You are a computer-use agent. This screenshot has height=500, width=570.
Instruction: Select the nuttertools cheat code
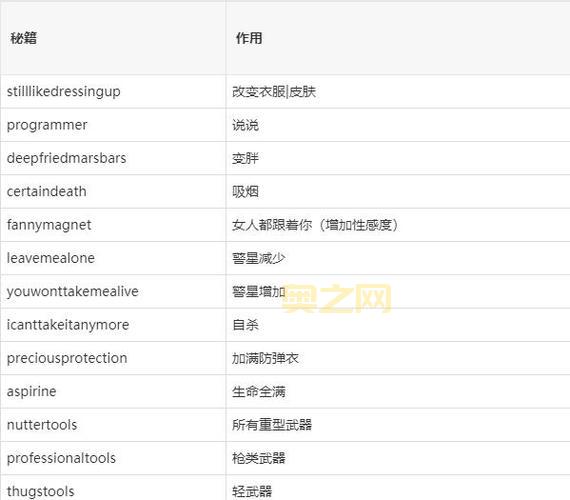(42, 425)
